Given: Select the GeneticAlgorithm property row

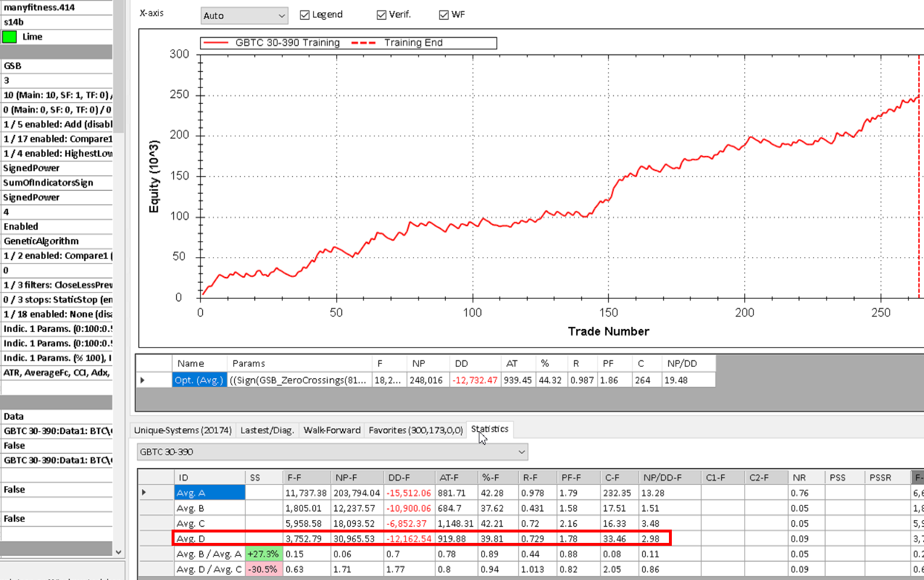Looking at the screenshot, I should [x=57, y=241].
